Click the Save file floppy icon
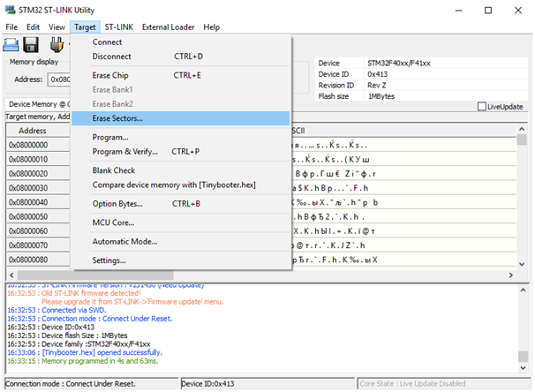 (31, 45)
